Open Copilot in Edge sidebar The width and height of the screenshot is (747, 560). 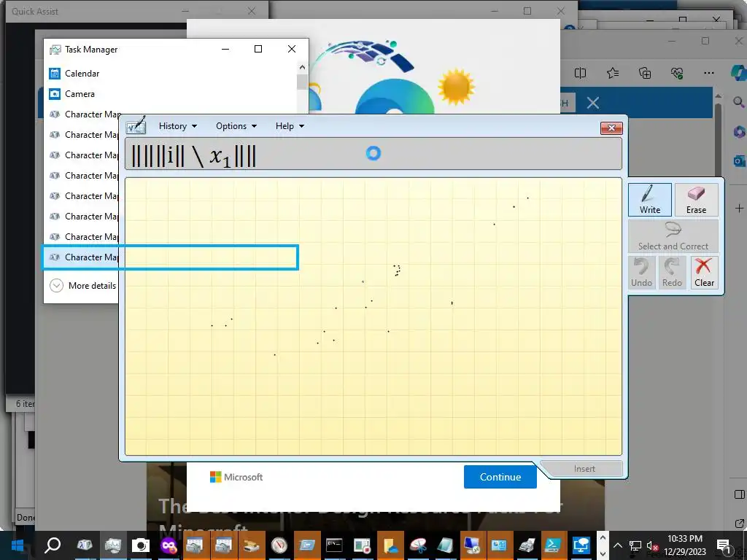click(738, 73)
